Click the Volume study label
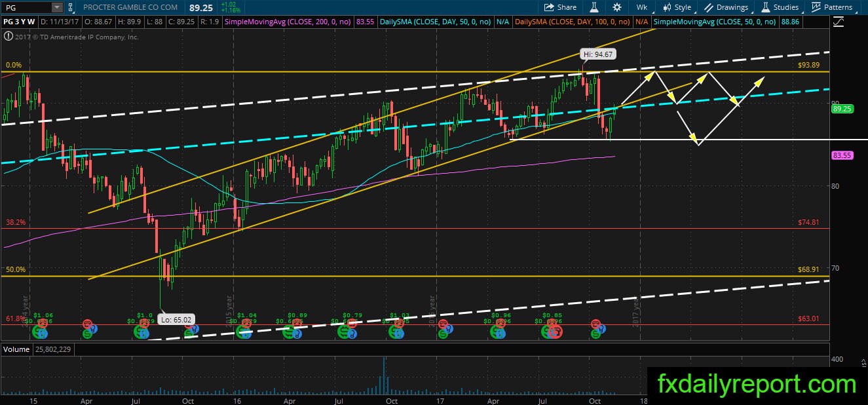This screenshot has height=405, width=868. coord(15,349)
